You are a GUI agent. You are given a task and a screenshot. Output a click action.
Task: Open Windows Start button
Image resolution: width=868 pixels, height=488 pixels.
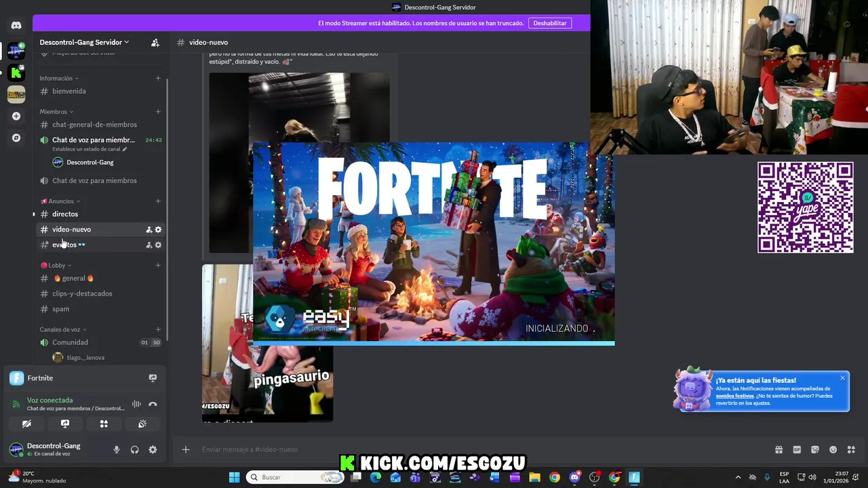pyautogui.click(x=234, y=477)
